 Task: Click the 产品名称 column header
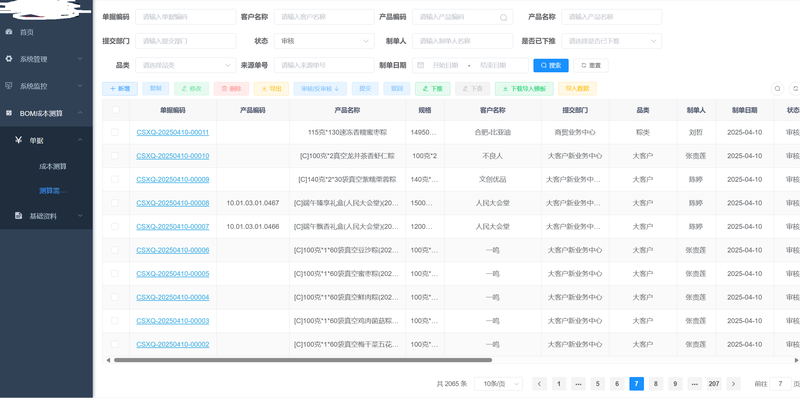[347, 110]
